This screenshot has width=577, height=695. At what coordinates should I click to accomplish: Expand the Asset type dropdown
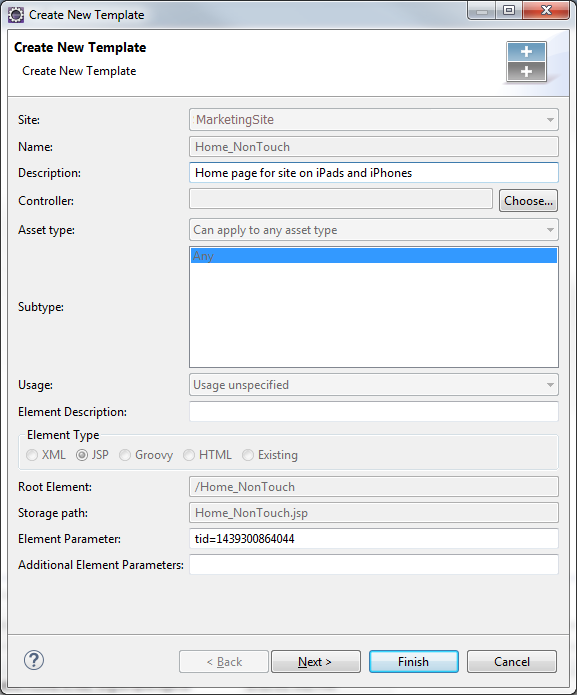tap(374, 230)
